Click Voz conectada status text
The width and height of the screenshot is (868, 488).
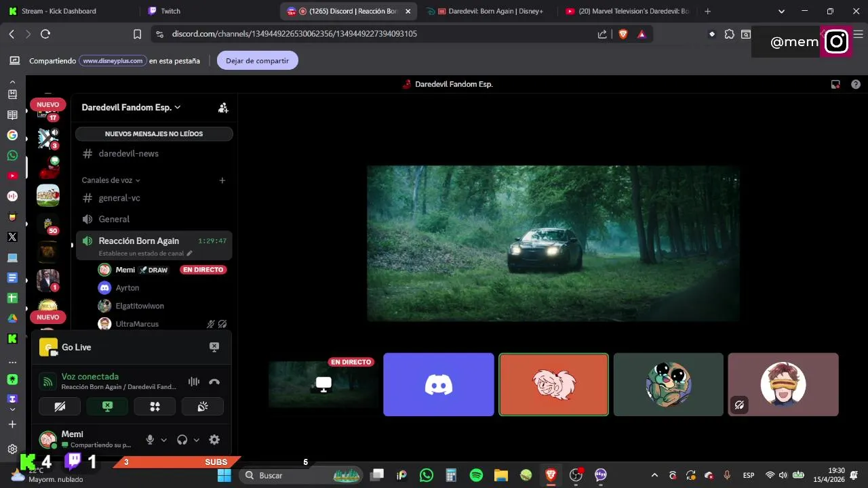pos(90,376)
